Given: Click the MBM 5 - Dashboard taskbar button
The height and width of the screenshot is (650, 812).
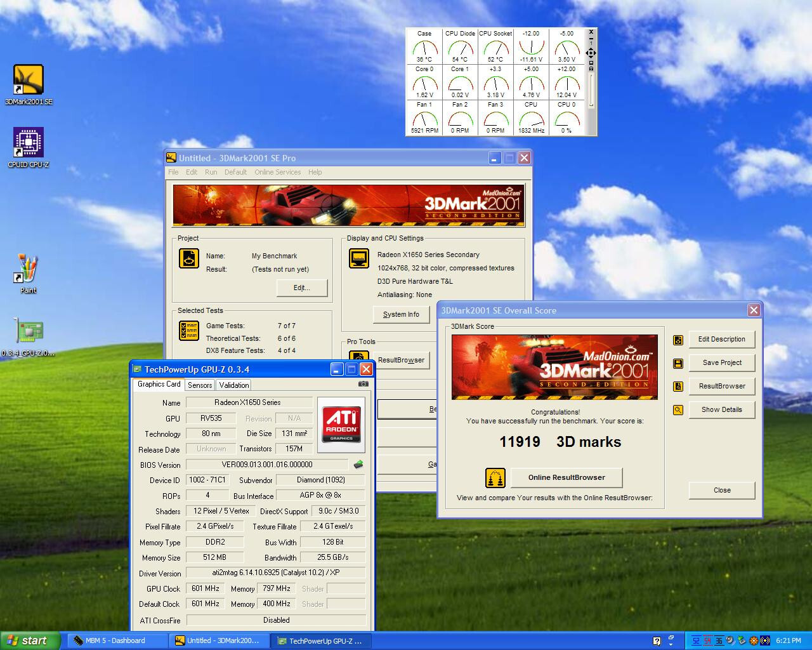Looking at the screenshot, I should coord(115,640).
